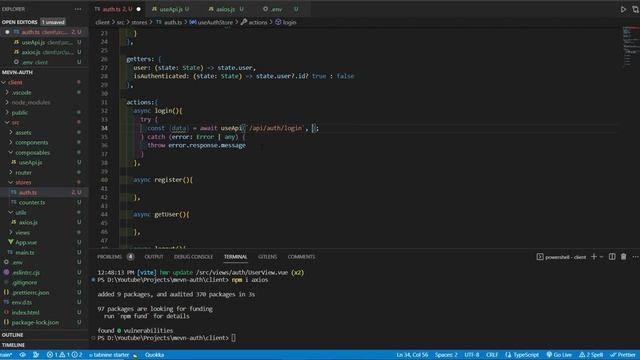Open .prettierrc.json file in Explorer
The width and height of the screenshot is (640, 360).
tap(30, 293)
